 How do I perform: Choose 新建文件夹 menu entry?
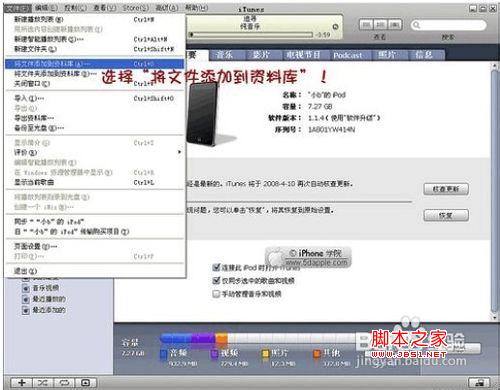click(95, 49)
